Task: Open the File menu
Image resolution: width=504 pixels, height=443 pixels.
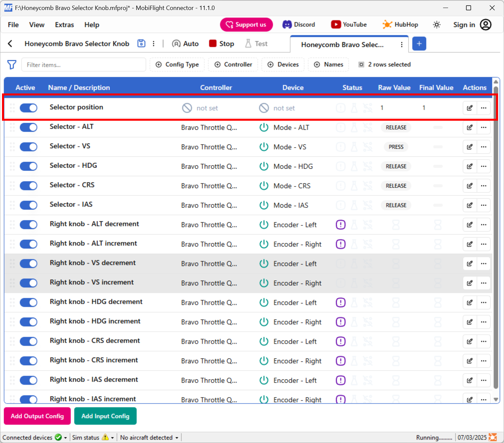Action: pos(13,25)
